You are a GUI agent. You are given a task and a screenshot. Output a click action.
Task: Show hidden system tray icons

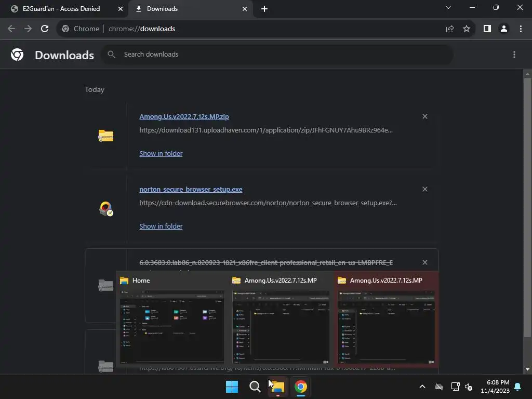(x=422, y=387)
